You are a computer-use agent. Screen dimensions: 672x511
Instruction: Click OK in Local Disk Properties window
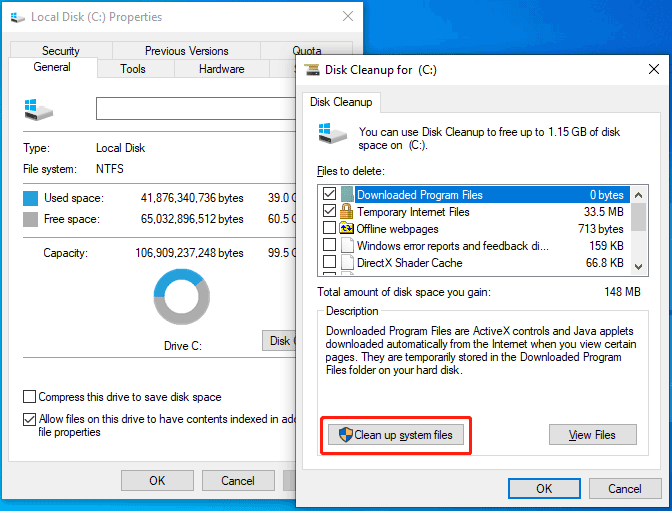(157, 481)
